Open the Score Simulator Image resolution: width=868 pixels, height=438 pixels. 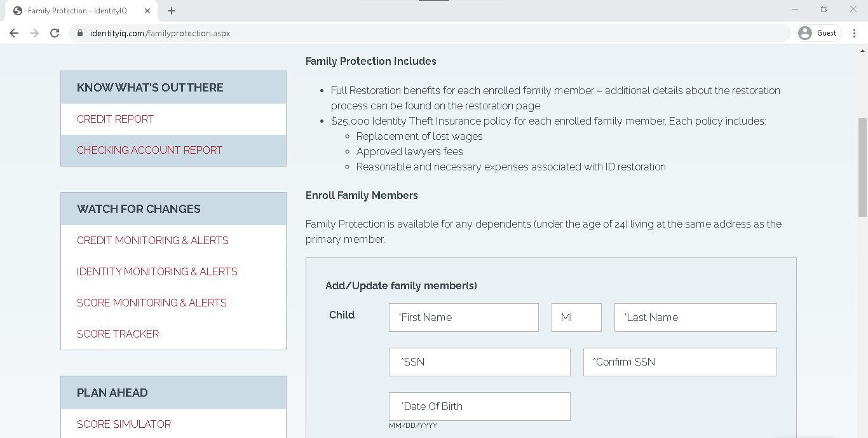tap(123, 424)
